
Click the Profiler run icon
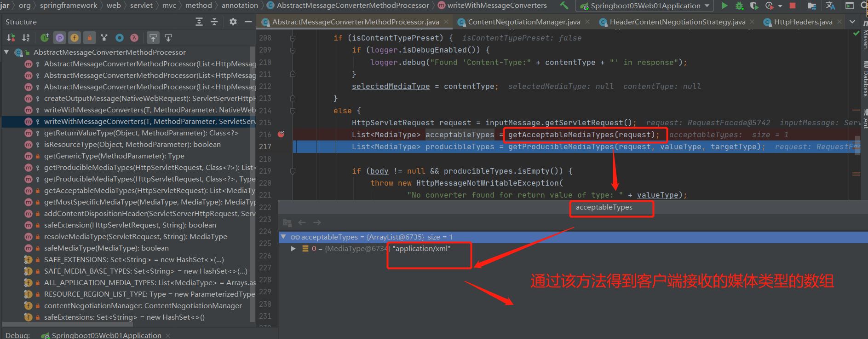[769, 6]
